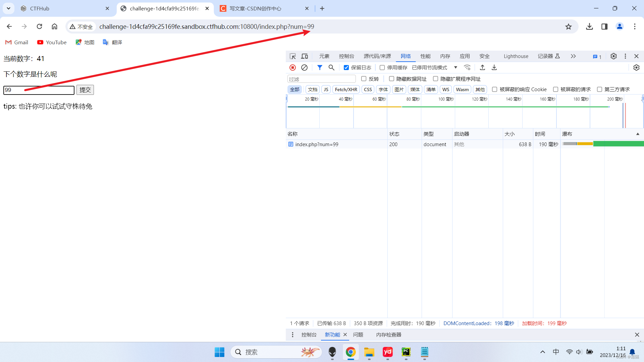Check the 隐藏数据网址 checkbox

(391, 79)
